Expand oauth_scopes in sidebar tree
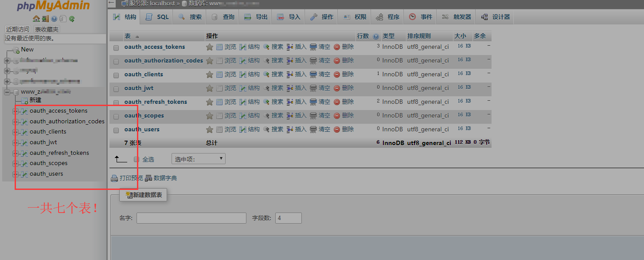This screenshot has height=260, width=644. [15, 163]
